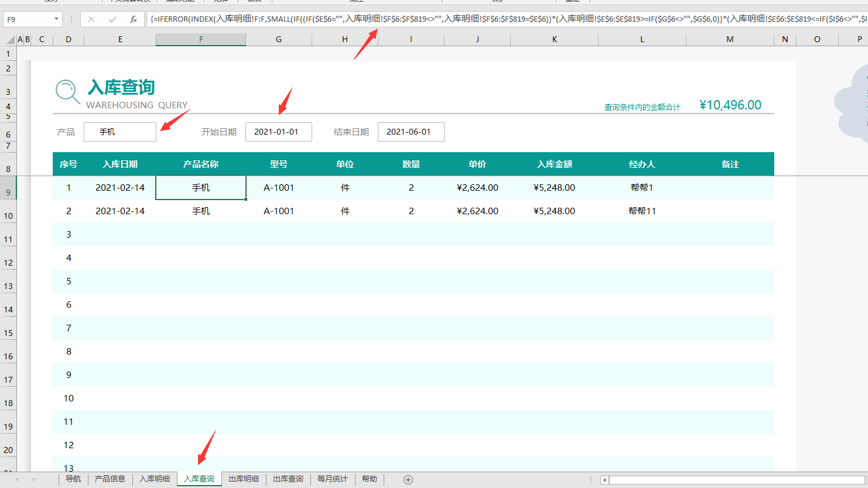The height and width of the screenshot is (488, 868).
Task: Select column F header
Action: [201, 39]
